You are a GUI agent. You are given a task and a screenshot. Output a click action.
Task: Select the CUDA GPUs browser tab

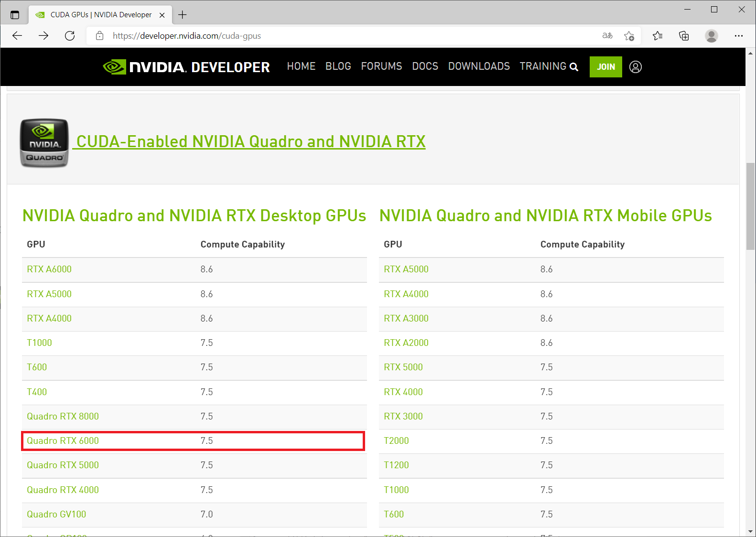click(100, 15)
